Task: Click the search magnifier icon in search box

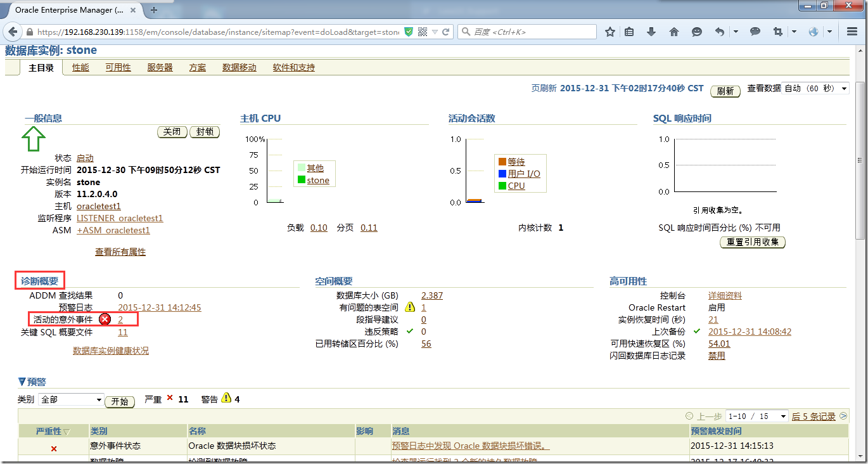Action: click(466, 32)
